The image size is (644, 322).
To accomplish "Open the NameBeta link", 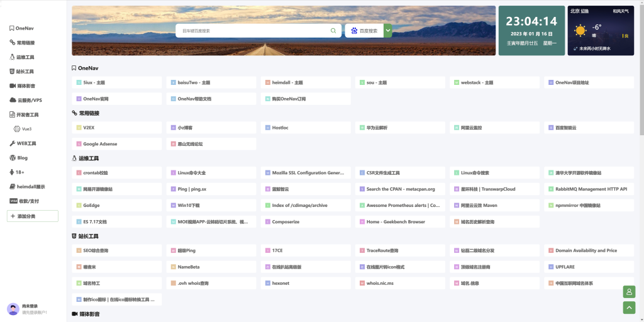I will 211,267.
